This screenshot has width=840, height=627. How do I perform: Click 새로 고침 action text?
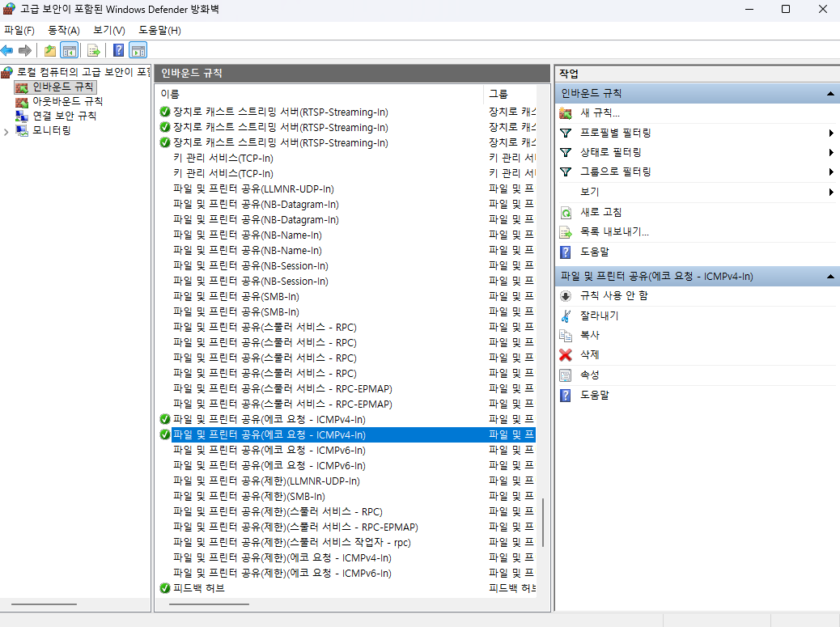[x=601, y=213]
